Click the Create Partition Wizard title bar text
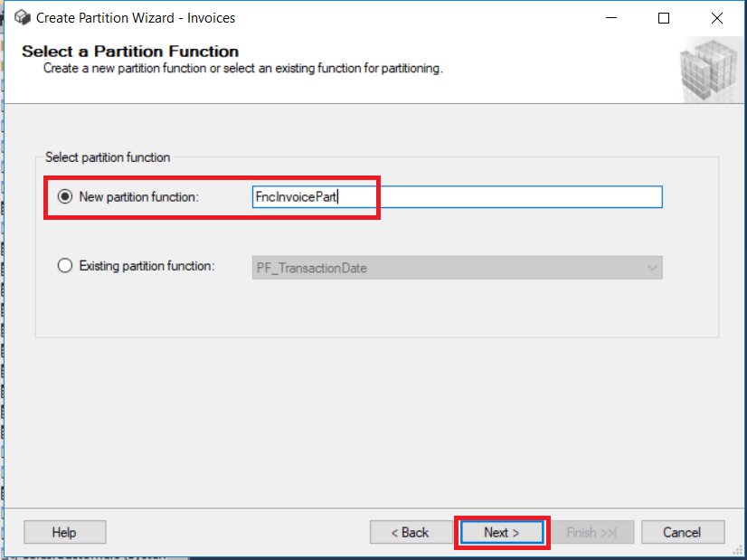The width and height of the screenshot is (747, 560). 135,17
